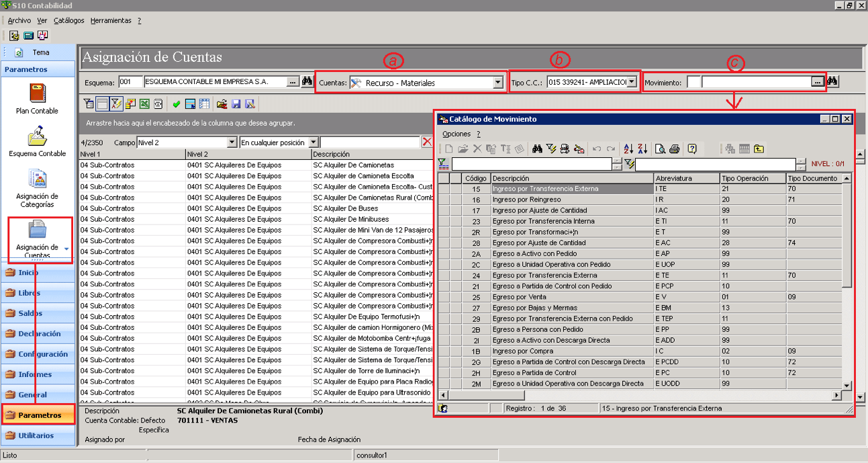
Task: Open the Campo Nivel 2 dropdown
Action: click(232, 142)
